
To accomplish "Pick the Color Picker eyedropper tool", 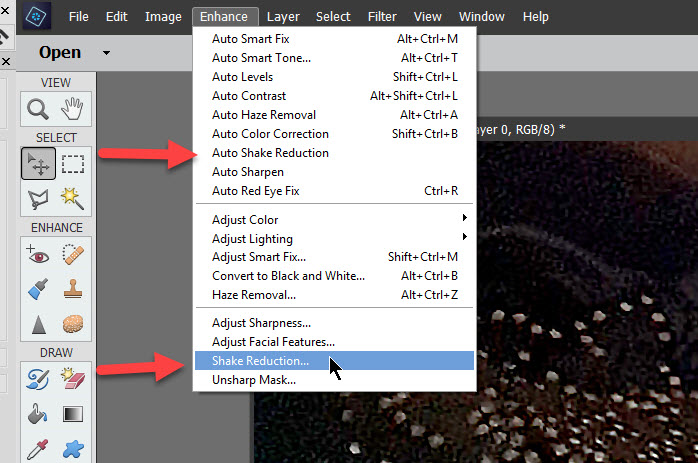I will 38,449.
